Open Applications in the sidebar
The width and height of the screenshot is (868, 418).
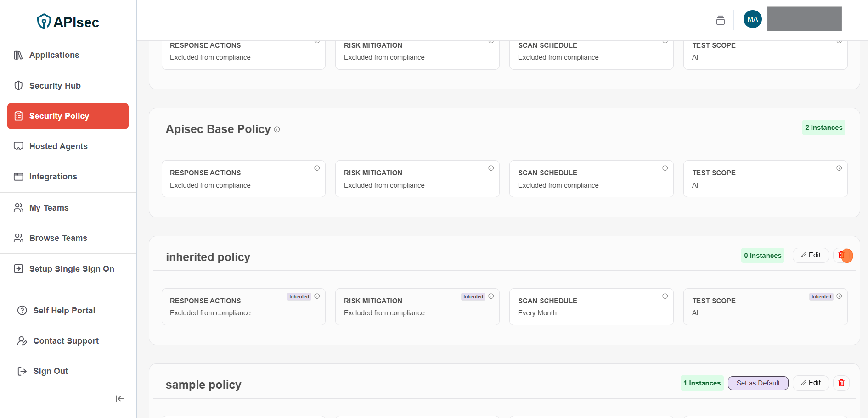tap(54, 55)
